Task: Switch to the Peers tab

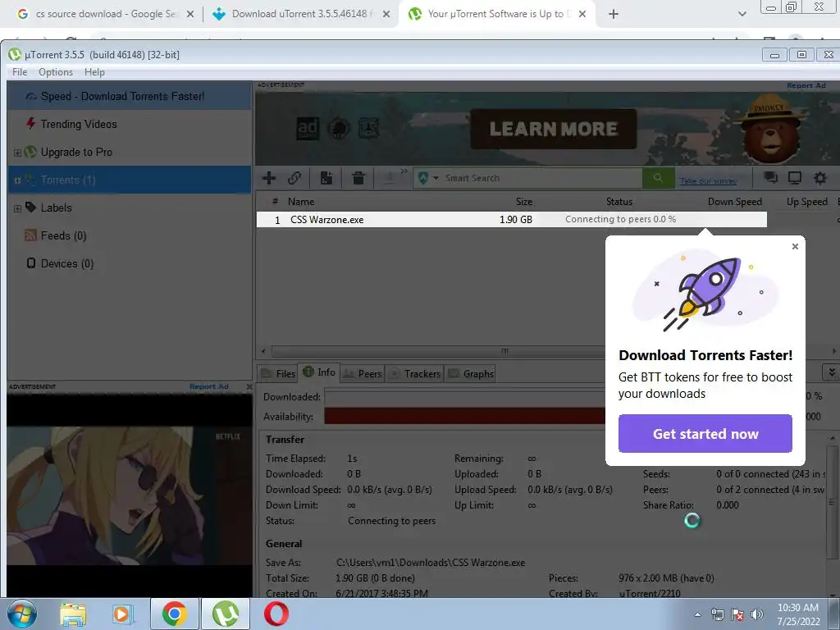Action: coord(362,373)
